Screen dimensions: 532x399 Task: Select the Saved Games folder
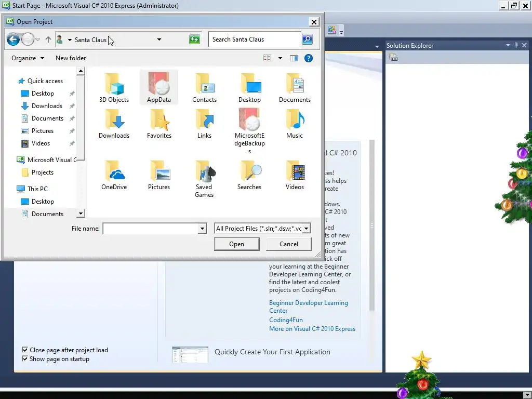204,179
